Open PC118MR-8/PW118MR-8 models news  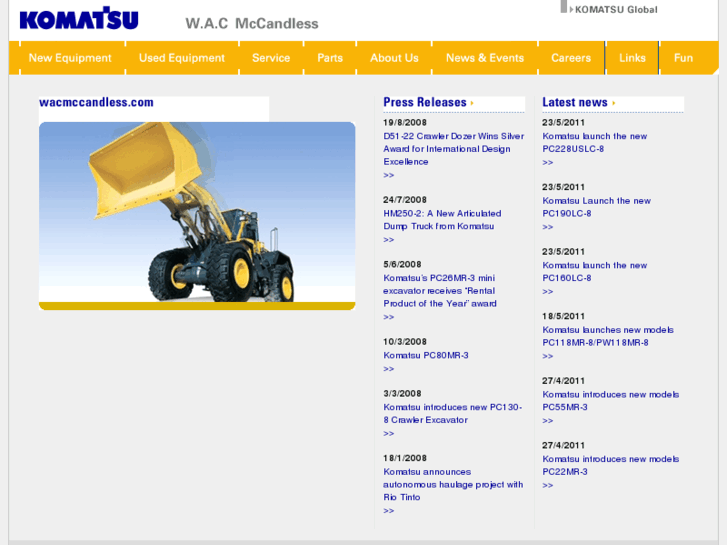608,336
